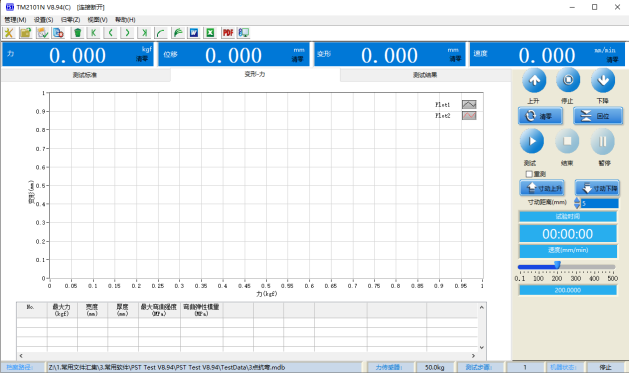Click the table's horizontal scroll right arrow
The width and height of the screenshot is (629, 374).
[473, 356]
